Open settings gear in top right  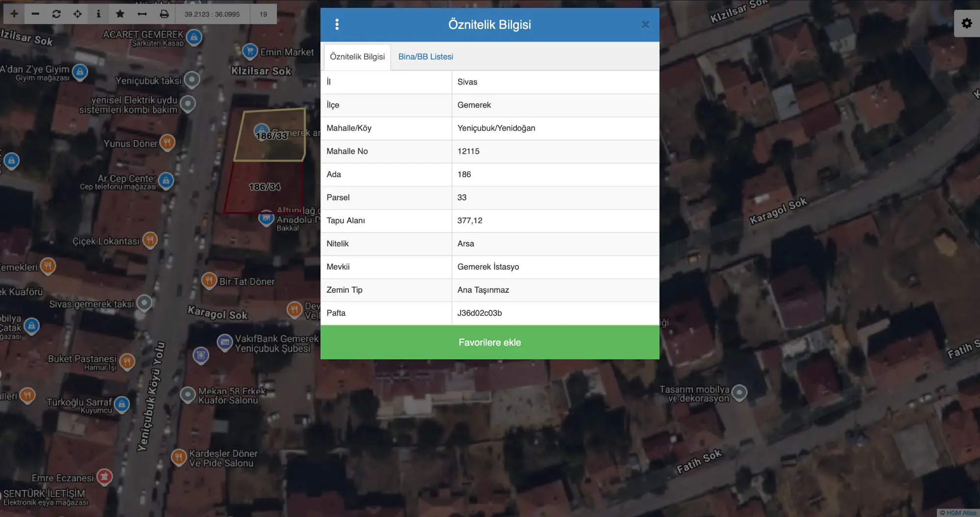[x=967, y=23]
